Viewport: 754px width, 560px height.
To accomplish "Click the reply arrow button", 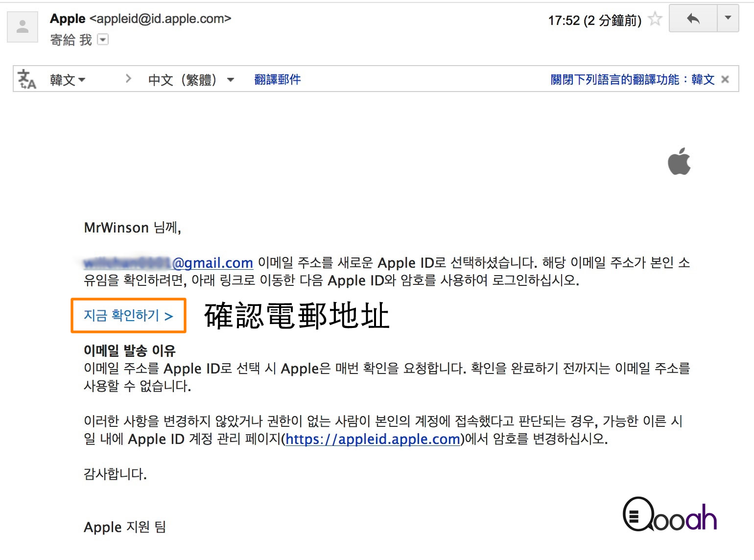I will 693,19.
